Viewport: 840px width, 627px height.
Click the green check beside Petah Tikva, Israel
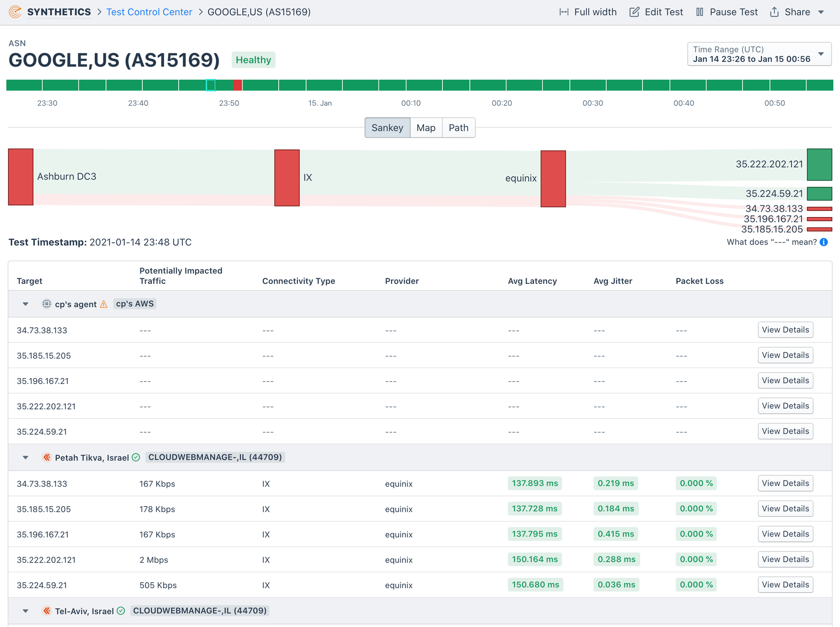click(135, 458)
